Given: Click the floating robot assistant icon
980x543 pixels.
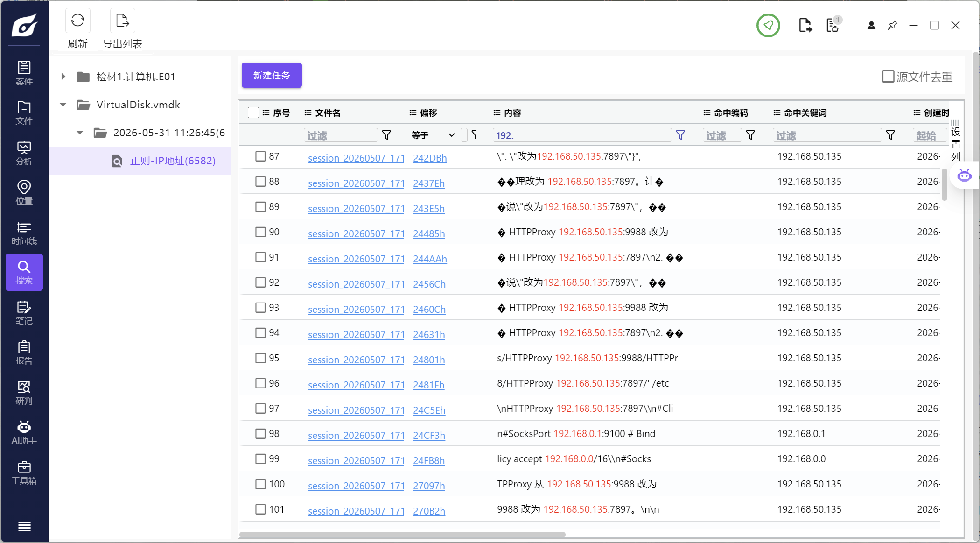Looking at the screenshot, I should (964, 176).
